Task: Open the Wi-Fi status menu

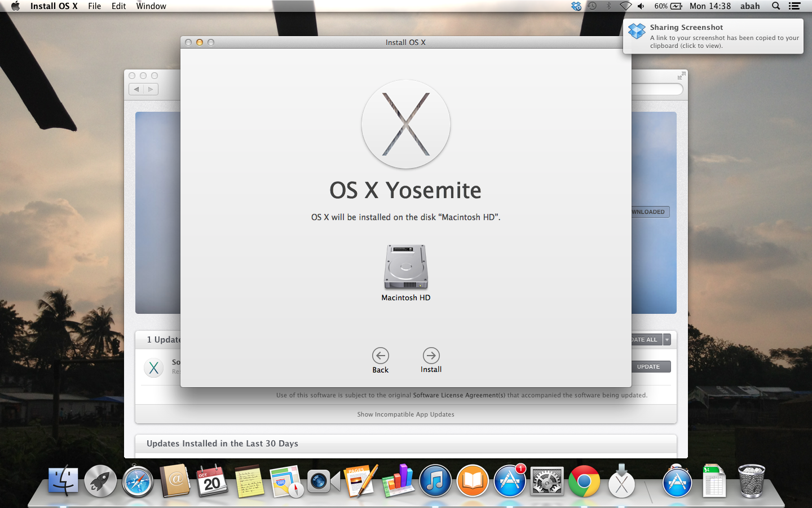Action: (x=625, y=6)
